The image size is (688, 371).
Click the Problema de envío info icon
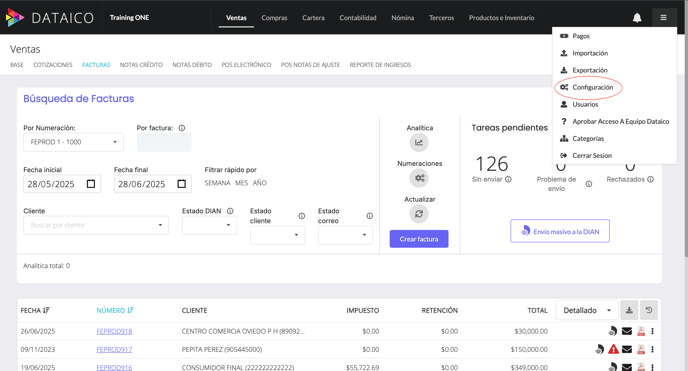pos(589,184)
